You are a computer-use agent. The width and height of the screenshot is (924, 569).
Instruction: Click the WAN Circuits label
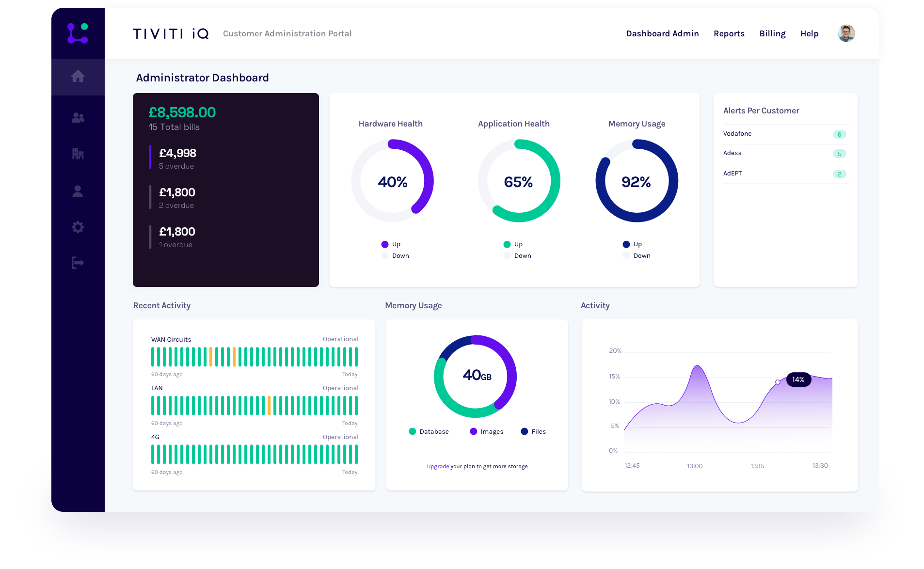pyautogui.click(x=171, y=339)
